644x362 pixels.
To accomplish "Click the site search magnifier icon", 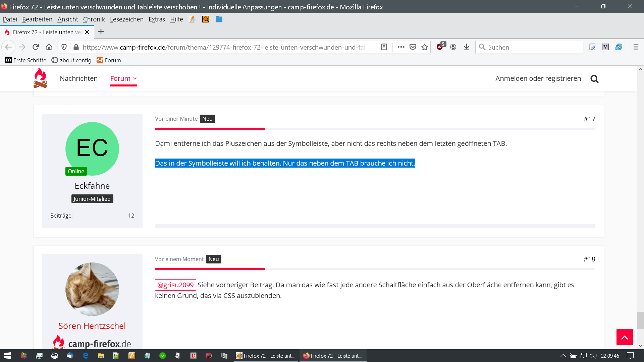I will (x=594, y=79).
